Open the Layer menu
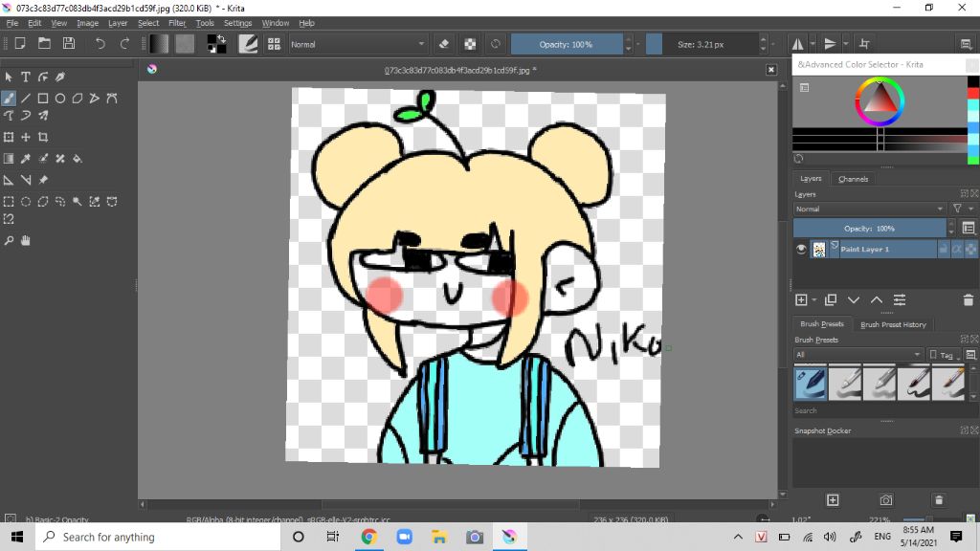The image size is (980, 551). pyautogui.click(x=118, y=23)
